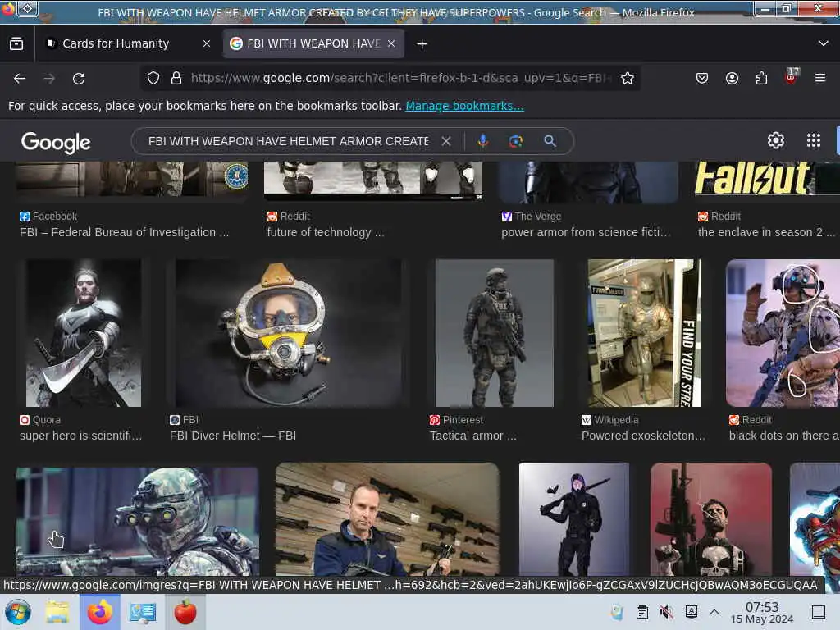Click the site security padlock icon
This screenshot has height=630, width=840.
coord(176,78)
